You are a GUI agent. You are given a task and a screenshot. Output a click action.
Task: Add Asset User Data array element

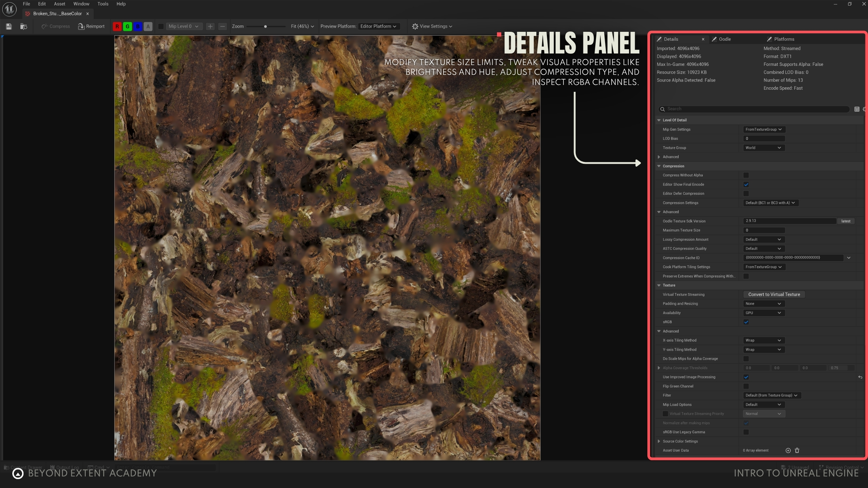(788, 450)
